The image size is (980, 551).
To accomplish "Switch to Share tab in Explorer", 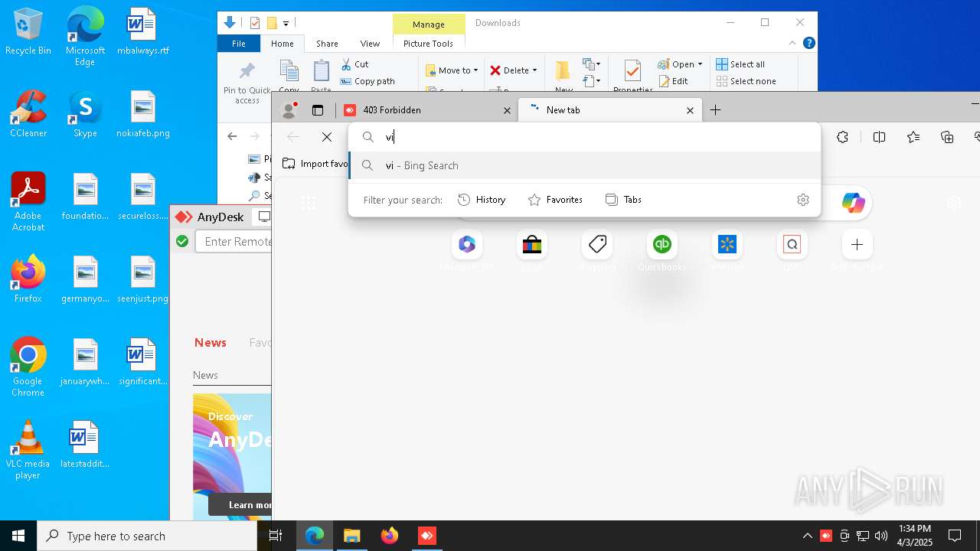I will point(327,44).
